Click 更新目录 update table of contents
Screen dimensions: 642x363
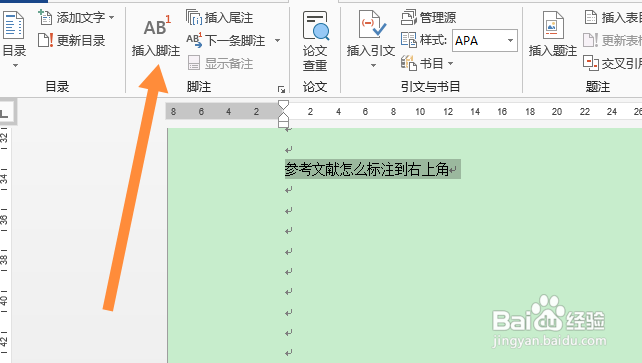click(x=71, y=41)
